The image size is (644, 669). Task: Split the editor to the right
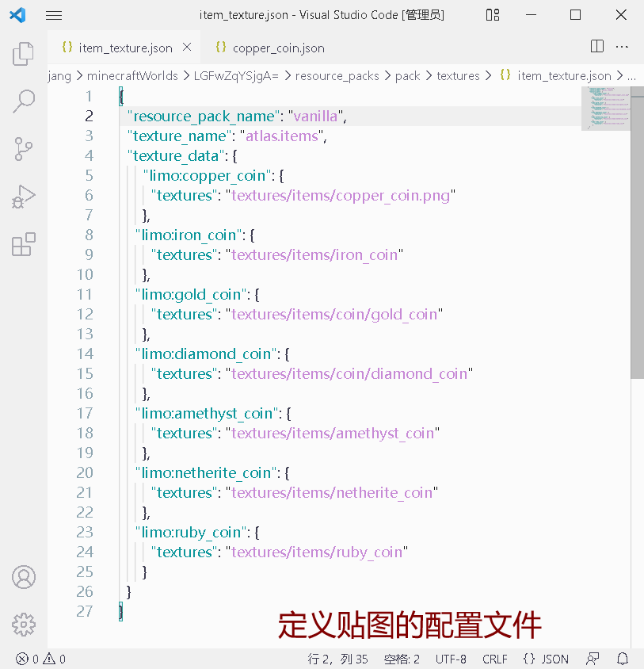click(597, 46)
